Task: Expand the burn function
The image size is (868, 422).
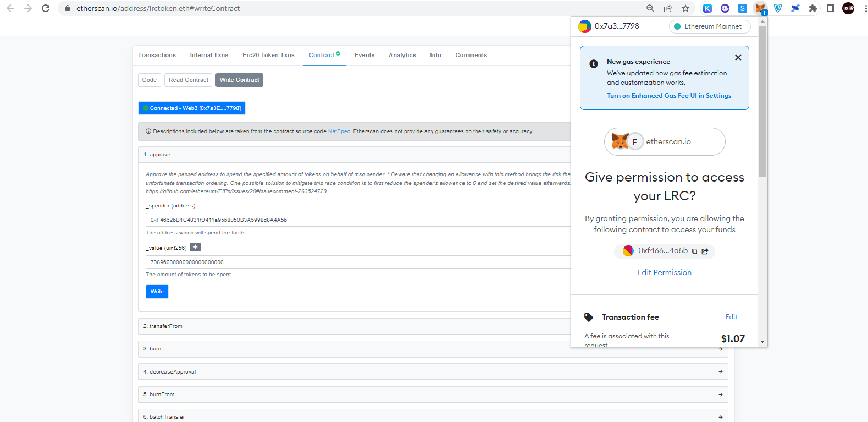Action: pos(433,349)
